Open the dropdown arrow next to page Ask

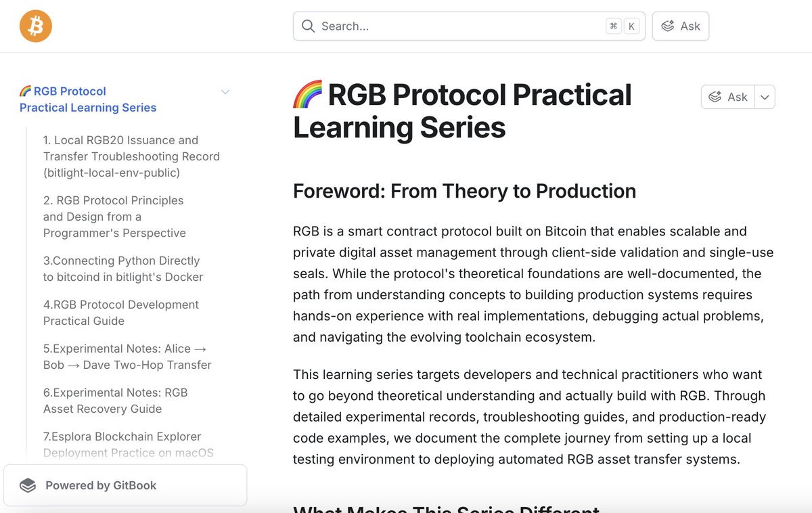pos(765,97)
